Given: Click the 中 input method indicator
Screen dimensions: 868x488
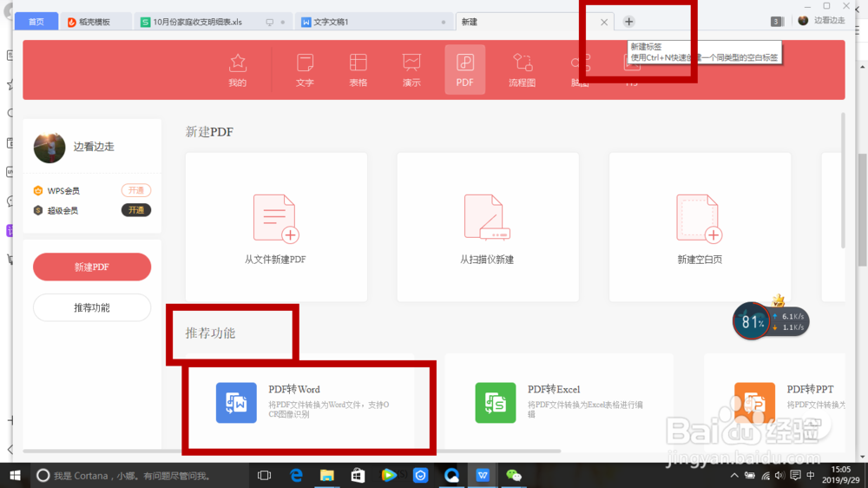Looking at the screenshot, I should [x=811, y=476].
